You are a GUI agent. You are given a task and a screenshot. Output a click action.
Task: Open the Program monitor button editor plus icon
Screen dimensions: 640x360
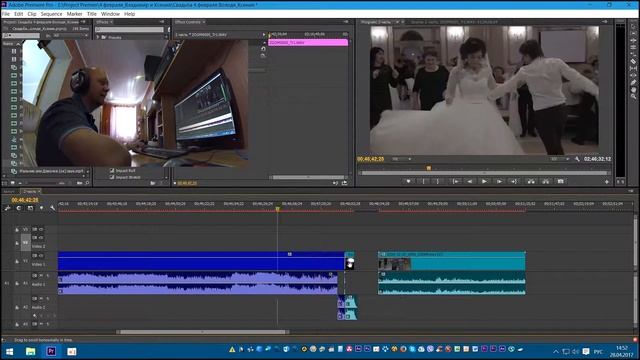tap(607, 182)
